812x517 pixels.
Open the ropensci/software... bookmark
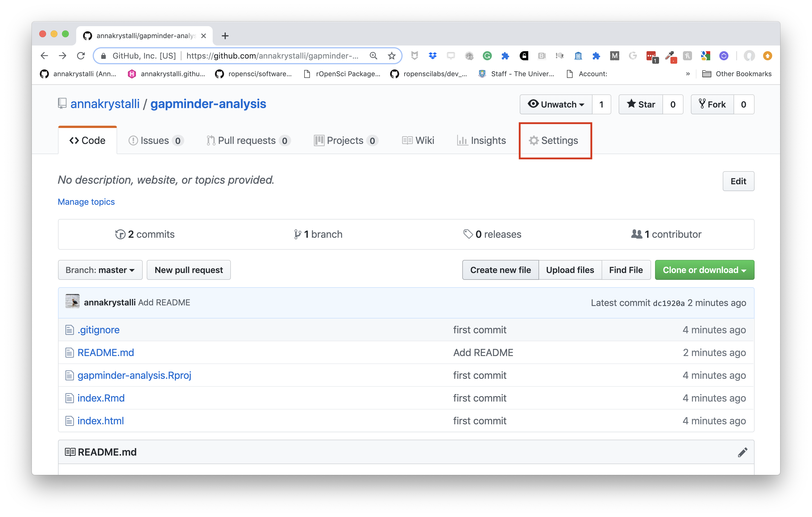coord(254,74)
